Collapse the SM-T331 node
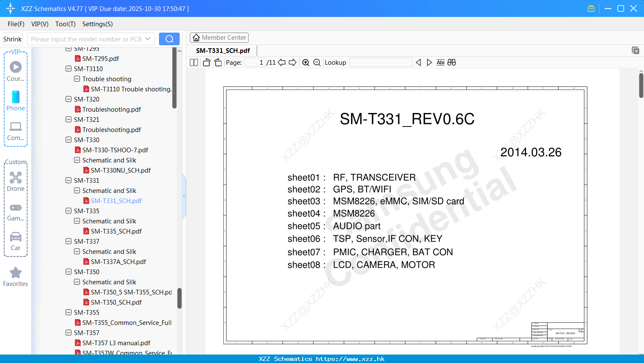The height and width of the screenshot is (363, 644). tap(69, 180)
